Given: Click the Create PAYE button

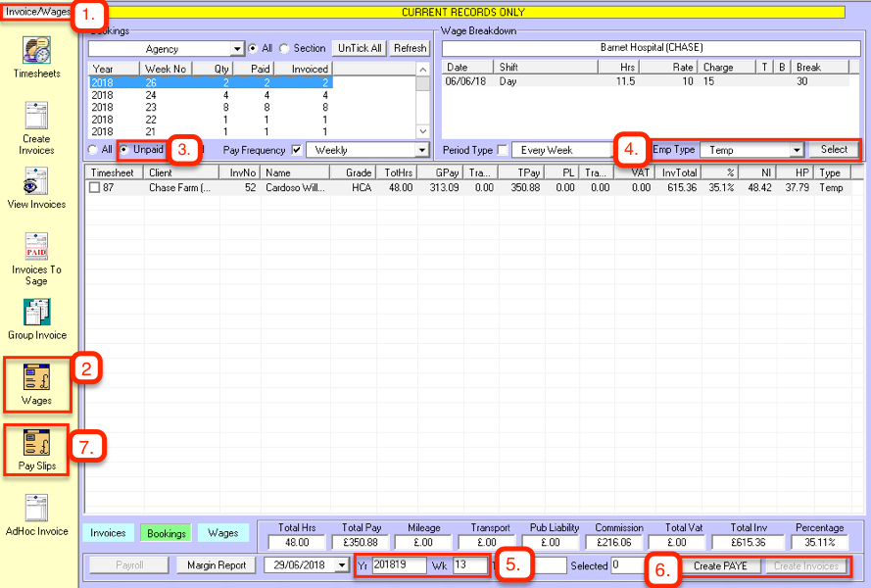Looking at the screenshot, I should click(720, 565).
